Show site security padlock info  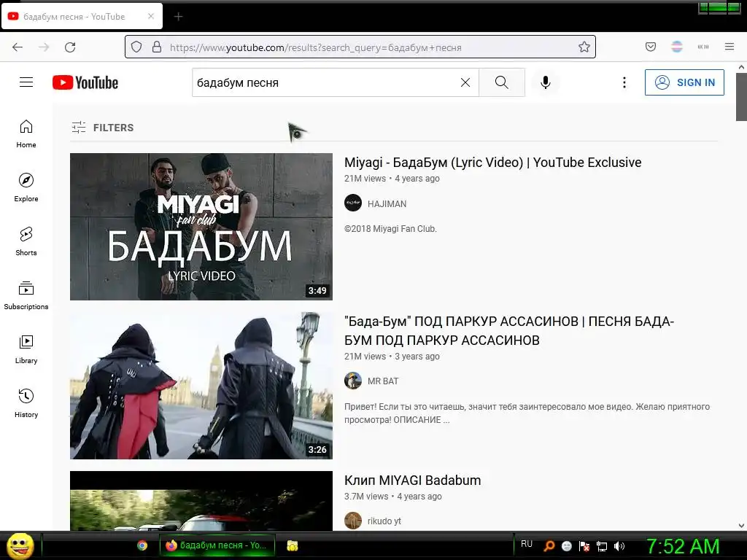157,47
